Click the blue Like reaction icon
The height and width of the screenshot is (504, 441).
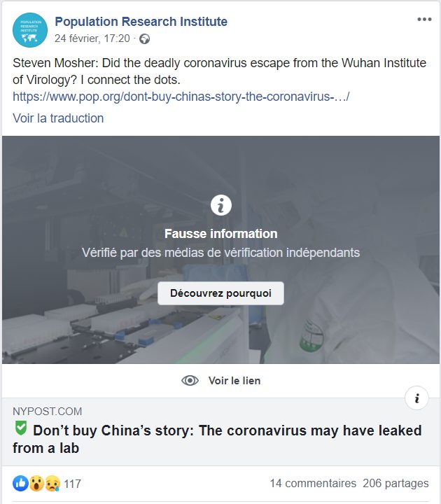pos(20,484)
